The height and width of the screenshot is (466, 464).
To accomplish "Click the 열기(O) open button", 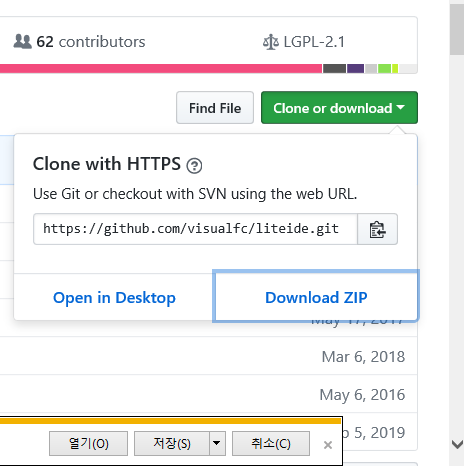I will (88, 443).
